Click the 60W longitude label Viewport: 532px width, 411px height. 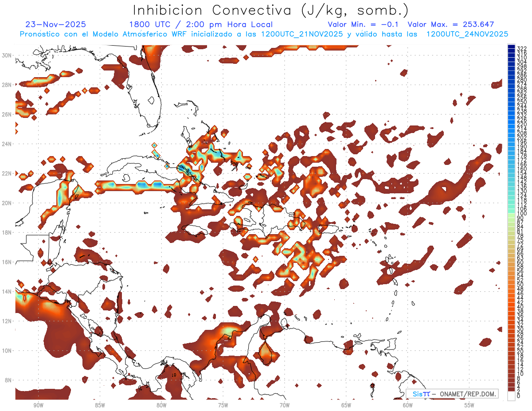[x=408, y=406]
